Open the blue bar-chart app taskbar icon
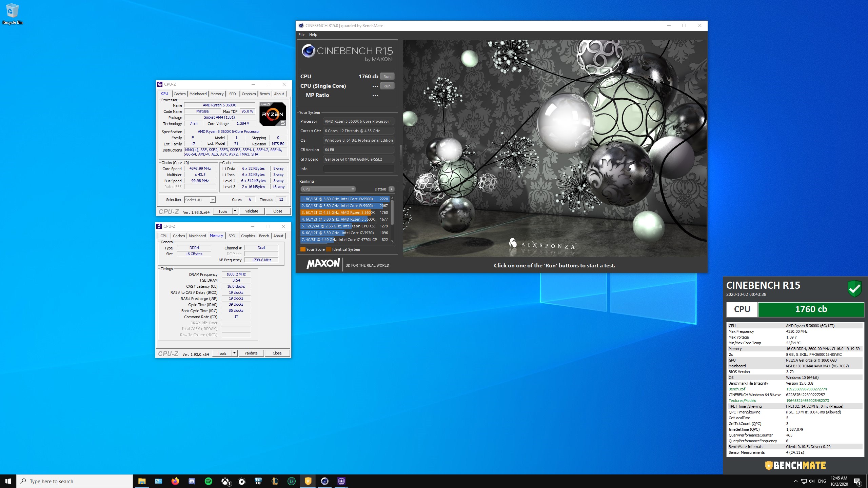Image resolution: width=868 pixels, height=488 pixels. 258,481
